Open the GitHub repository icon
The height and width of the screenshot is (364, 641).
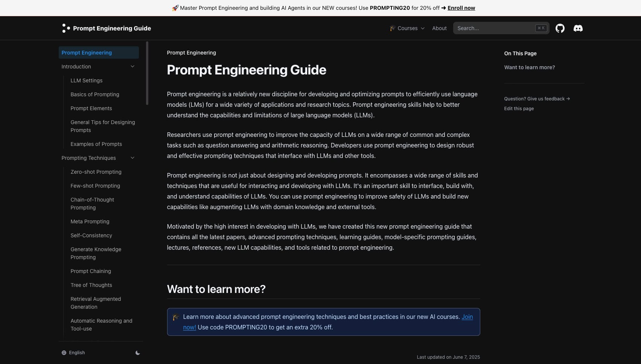click(x=560, y=28)
